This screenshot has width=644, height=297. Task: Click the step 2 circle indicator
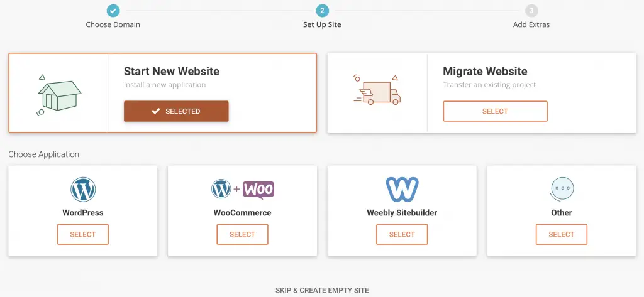(x=322, y=11)
